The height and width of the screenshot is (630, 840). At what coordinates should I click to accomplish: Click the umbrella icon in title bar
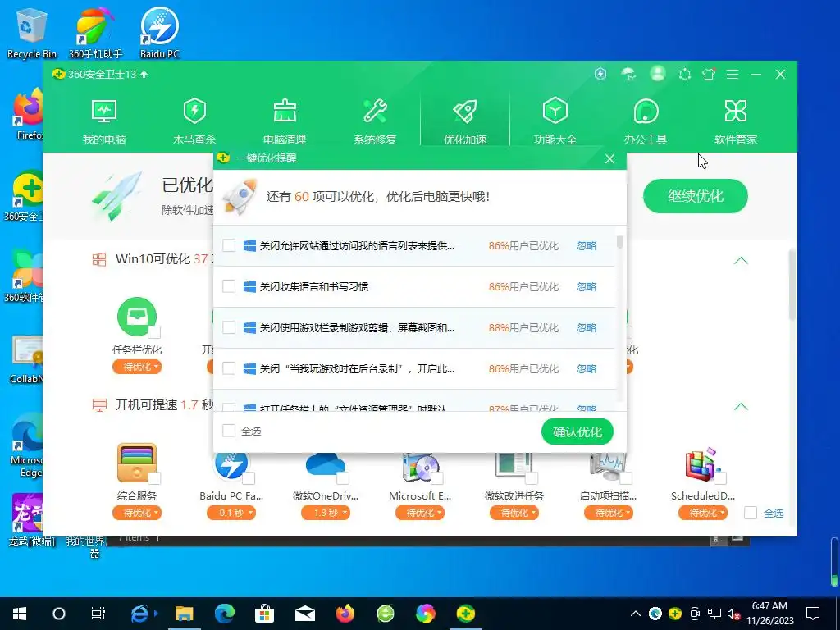point(628,74)
